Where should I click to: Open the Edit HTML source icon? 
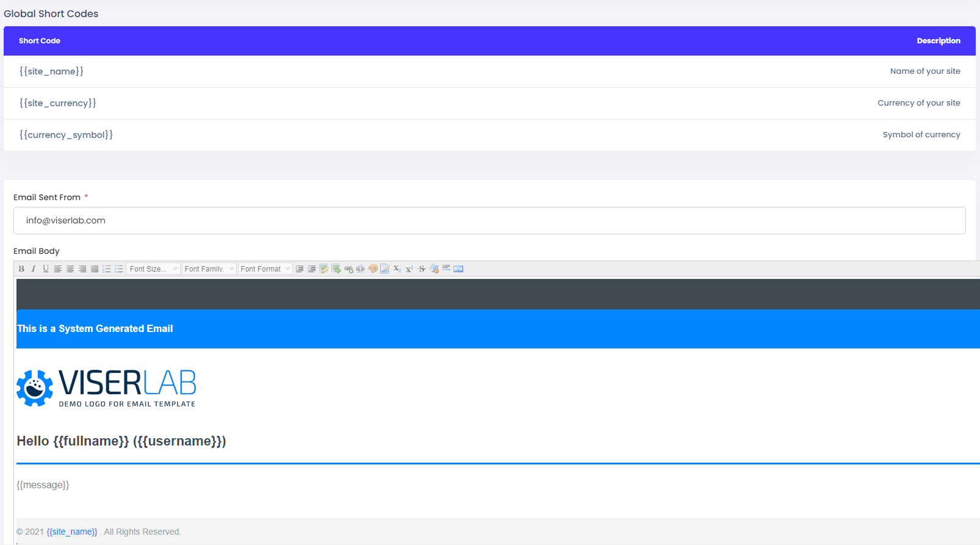pyautogui.click(x=458, y=269)
